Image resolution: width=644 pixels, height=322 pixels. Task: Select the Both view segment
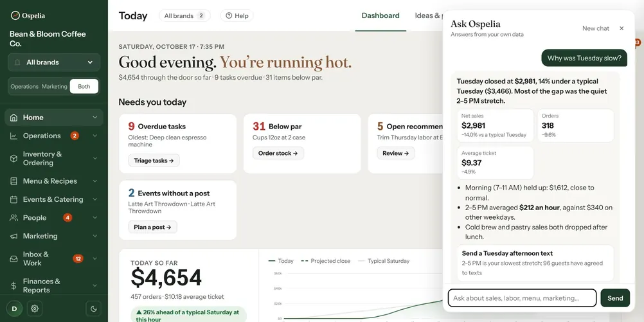coord(84,87)
